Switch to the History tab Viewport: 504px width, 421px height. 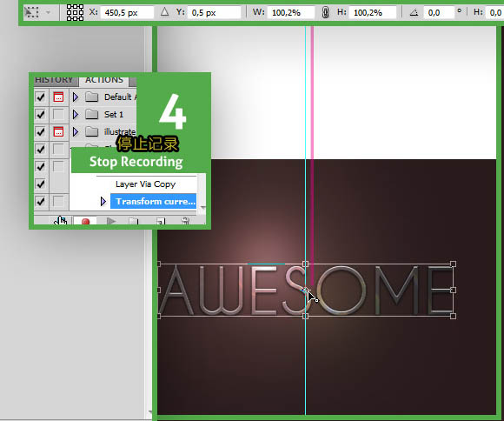(54, 80)
